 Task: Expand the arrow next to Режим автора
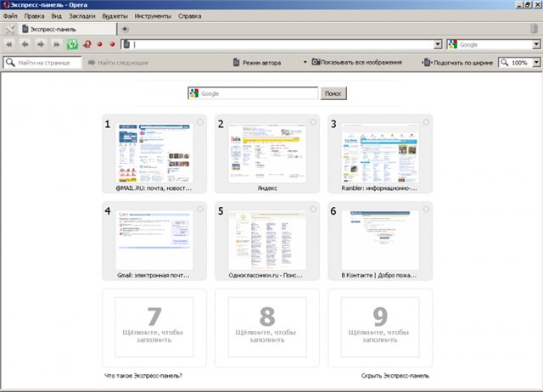(x=305, y=62)
